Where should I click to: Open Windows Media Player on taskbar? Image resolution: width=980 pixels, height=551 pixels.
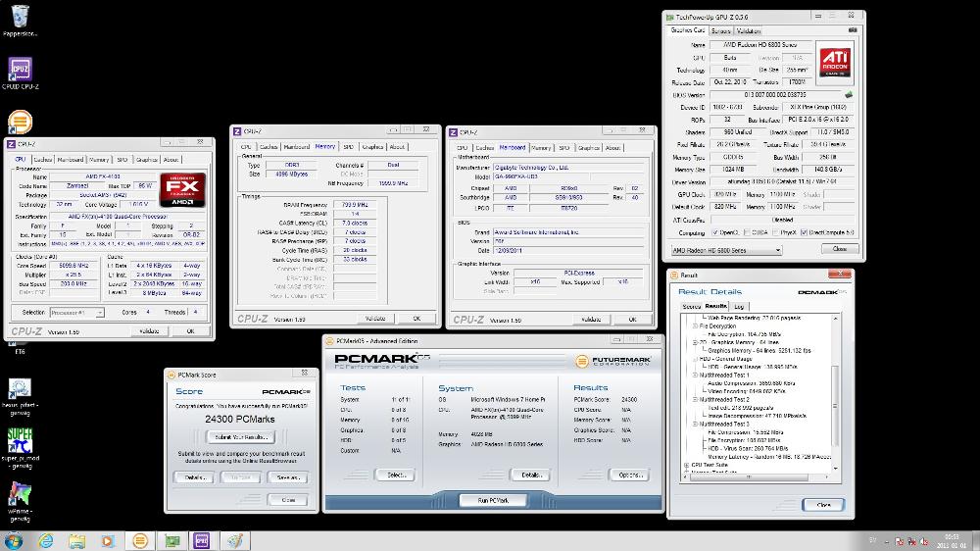[108, 541]
